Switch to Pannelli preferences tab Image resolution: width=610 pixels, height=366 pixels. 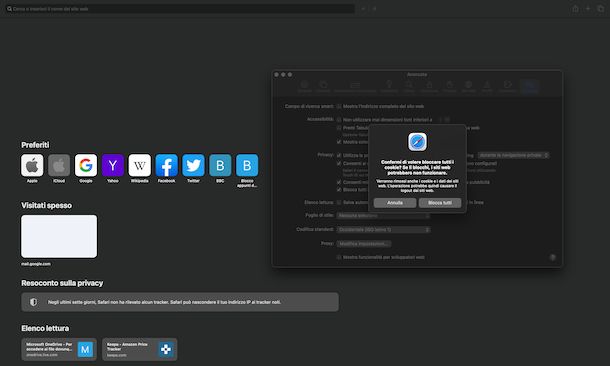tap(323, 87)
